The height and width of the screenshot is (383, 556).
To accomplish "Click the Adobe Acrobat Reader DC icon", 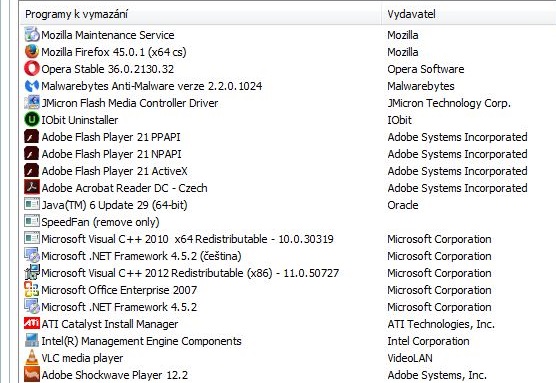I will 32,188.
